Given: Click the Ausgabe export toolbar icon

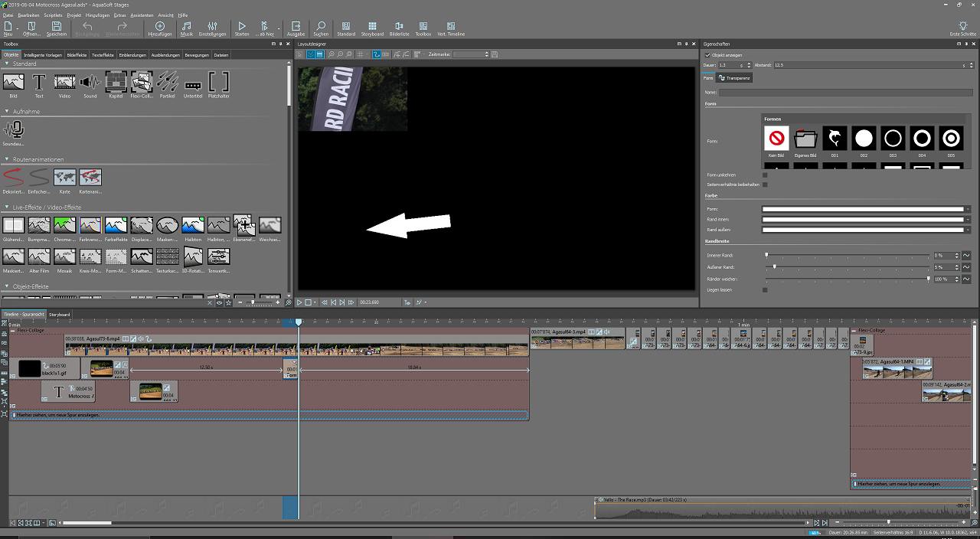Looking at the screenshot, I should [x=296, y=29].
